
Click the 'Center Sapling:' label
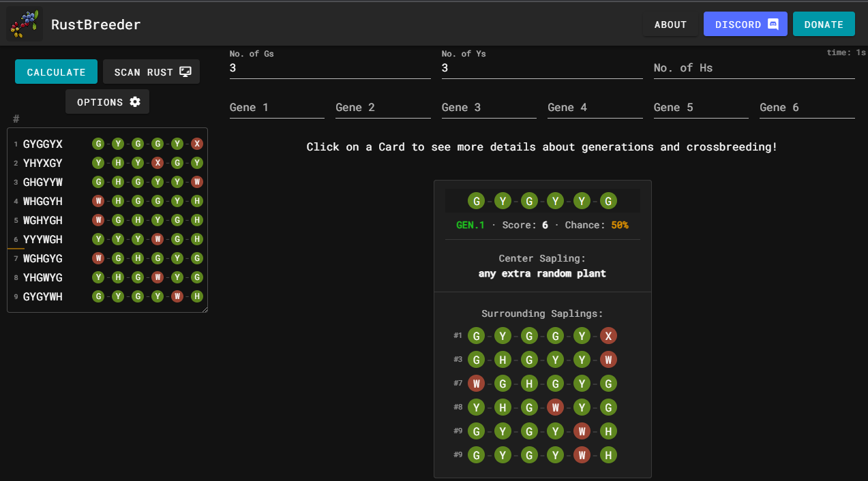click(x=542, y=258)
